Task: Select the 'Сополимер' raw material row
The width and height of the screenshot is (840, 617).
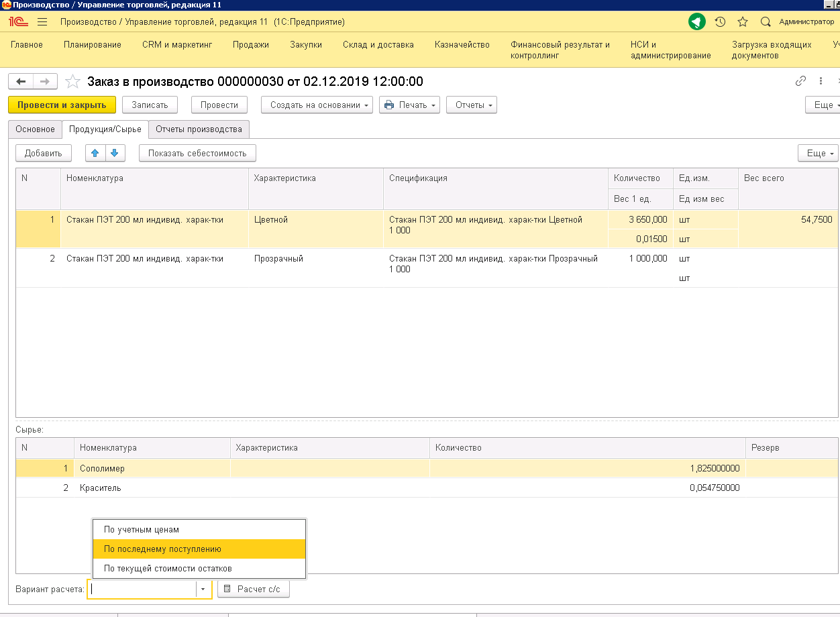Action: (x=427, y=469)
